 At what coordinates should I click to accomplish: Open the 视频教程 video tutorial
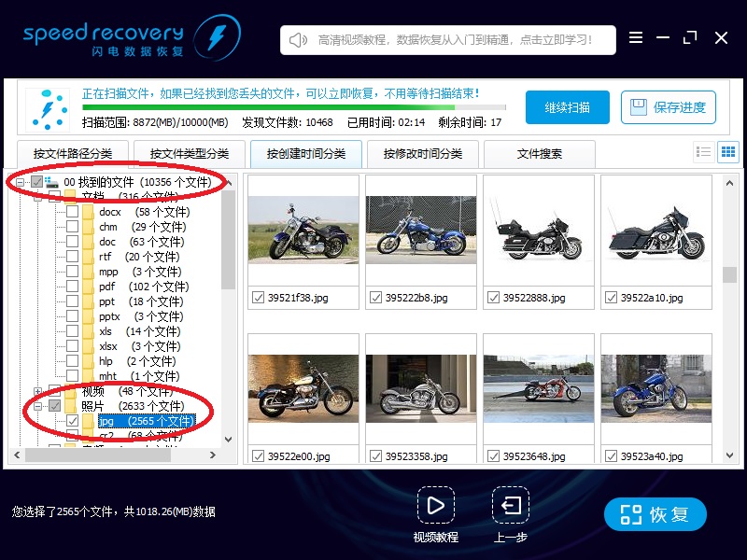click(x=436, y=505)
